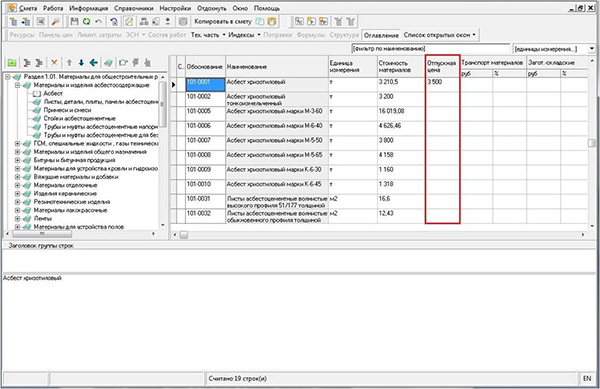The width and height of the screenshot is (600, 389).
Task: Click the open-folder arrow icon in tree toolbar
Action: 123,62
